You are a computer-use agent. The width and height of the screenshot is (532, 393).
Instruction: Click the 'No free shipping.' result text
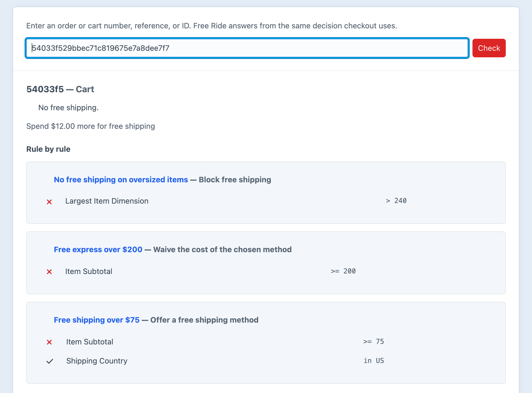(x=68, y=108)
